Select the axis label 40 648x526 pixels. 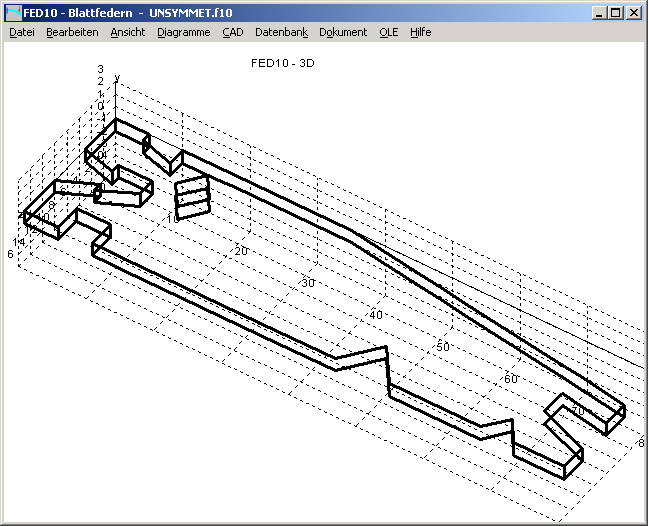(375, 315)
